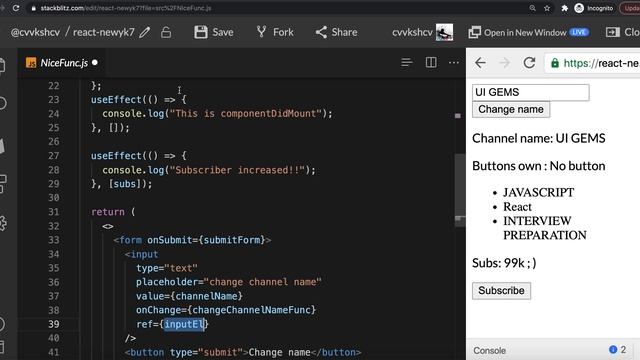Open Chrome extensions puzzle icon
The image size is (640, 360).
[564, 8]
